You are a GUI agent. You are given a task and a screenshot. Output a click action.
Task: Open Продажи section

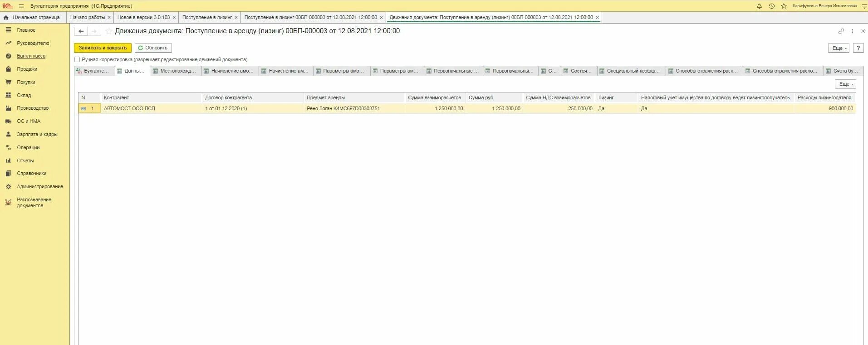coord(27,69)
